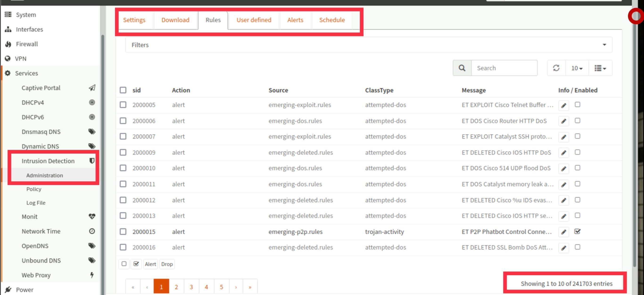
Task: Edit rule 2000009 with pencil icon
Action: pyautogui.click(x=563, y=153)
